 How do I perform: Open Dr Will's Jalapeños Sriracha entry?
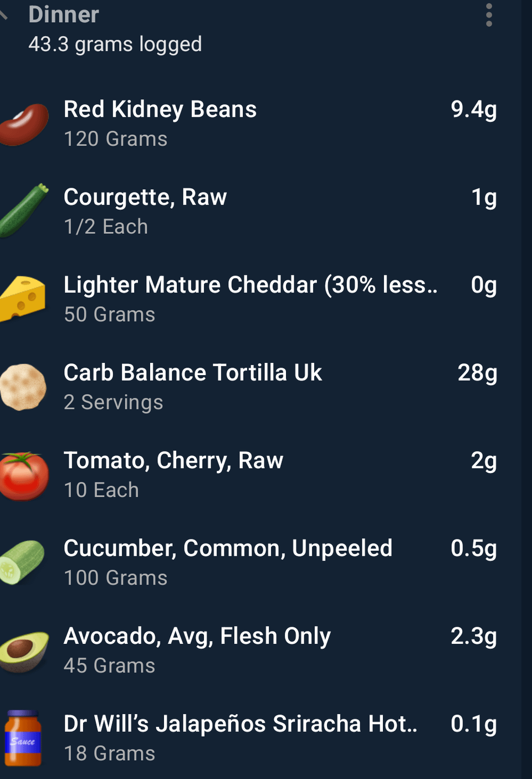click(240, 724)
